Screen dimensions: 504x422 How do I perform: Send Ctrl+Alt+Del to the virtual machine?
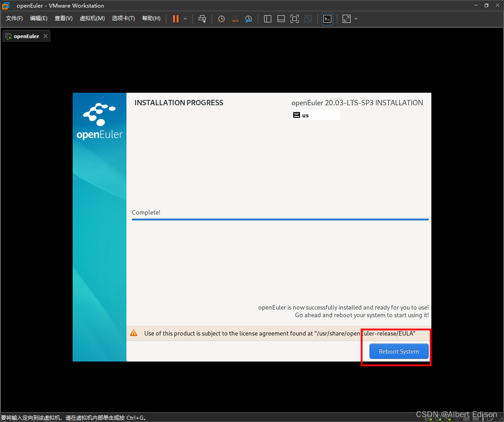(x=202, y=19)
